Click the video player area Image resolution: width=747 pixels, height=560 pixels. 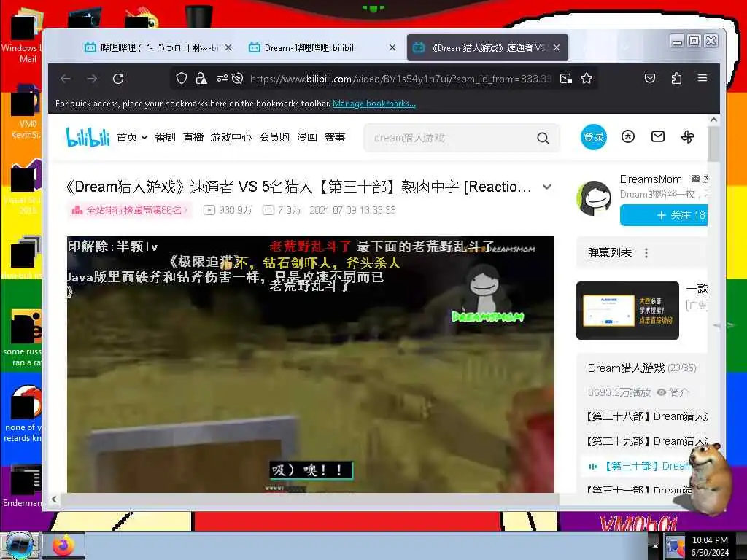click(311, 365)
